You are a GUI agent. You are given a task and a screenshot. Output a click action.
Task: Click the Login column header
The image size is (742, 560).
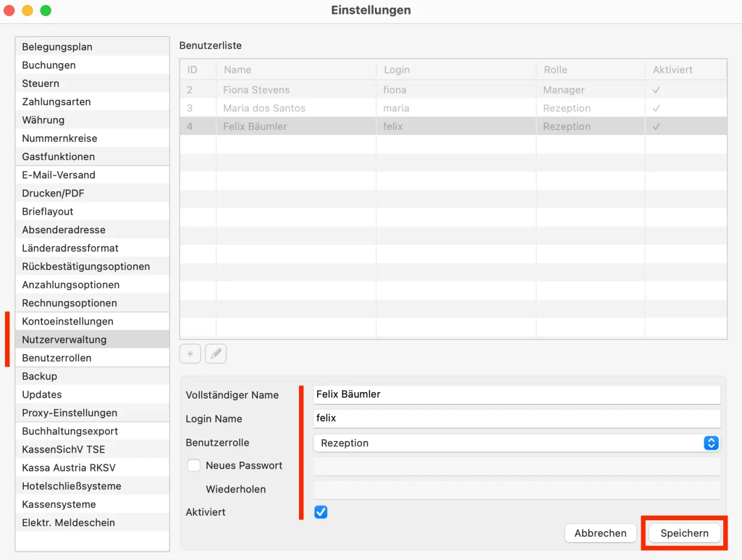click(x=456, y=69)
